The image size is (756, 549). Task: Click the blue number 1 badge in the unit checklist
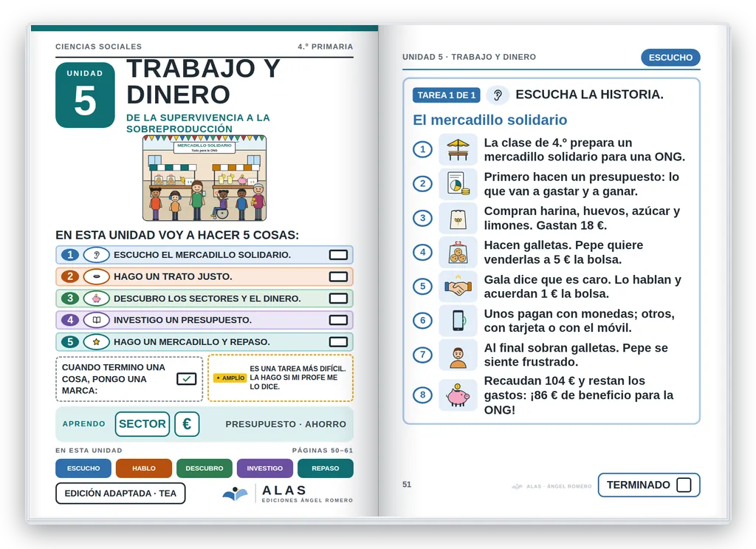coord(70,255)
